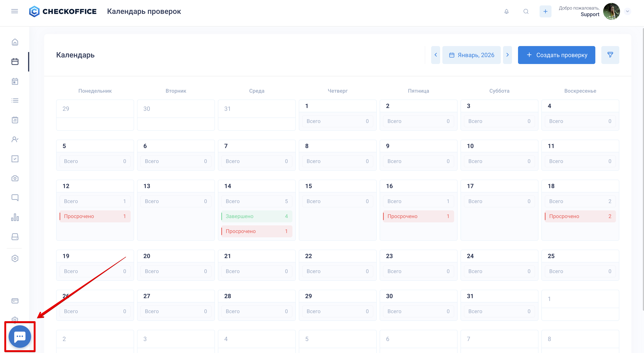Viewport: 644px width, 353px height.
Task: Click the user avatar photo
Action: pos(611,11)
